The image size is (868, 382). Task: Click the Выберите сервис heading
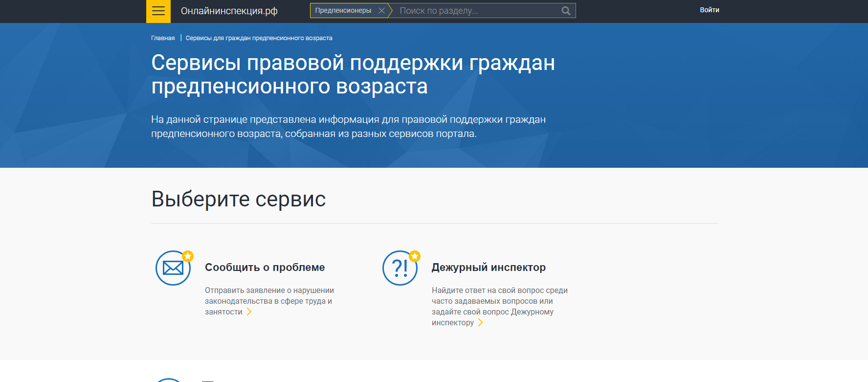(x=239, y=199)
